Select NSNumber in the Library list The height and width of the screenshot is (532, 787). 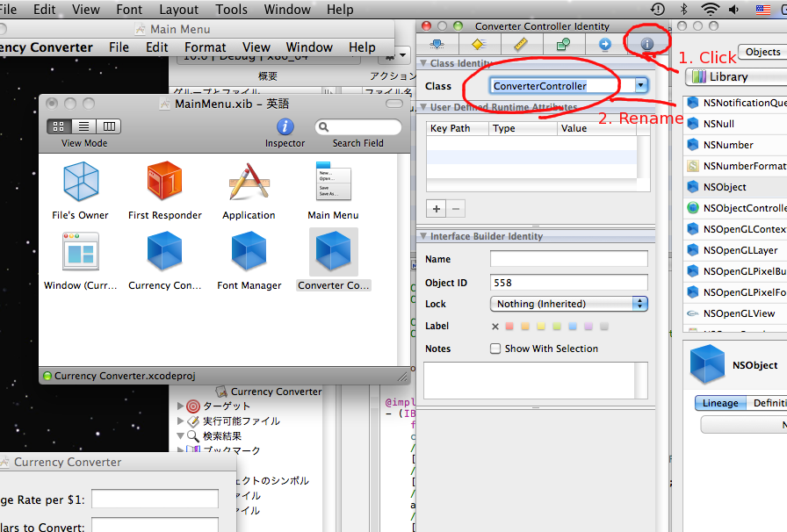pos(735,145)
